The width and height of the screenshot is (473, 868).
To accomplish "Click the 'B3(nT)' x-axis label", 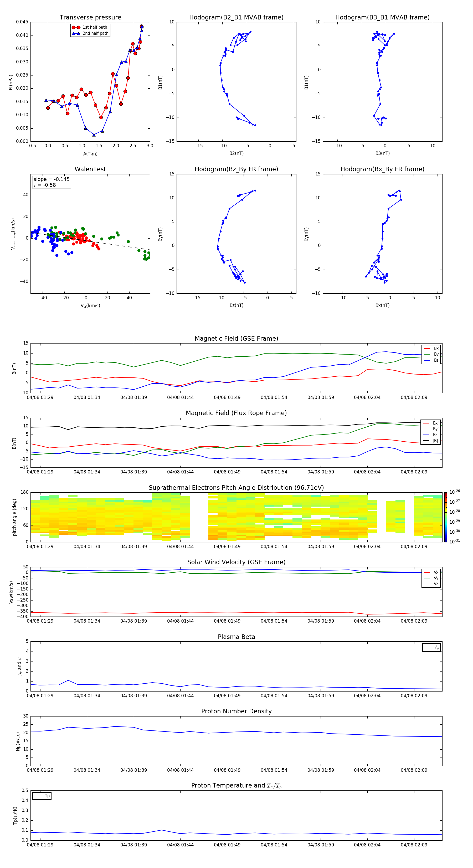I will pyautogui.click(x=382, y=153).
